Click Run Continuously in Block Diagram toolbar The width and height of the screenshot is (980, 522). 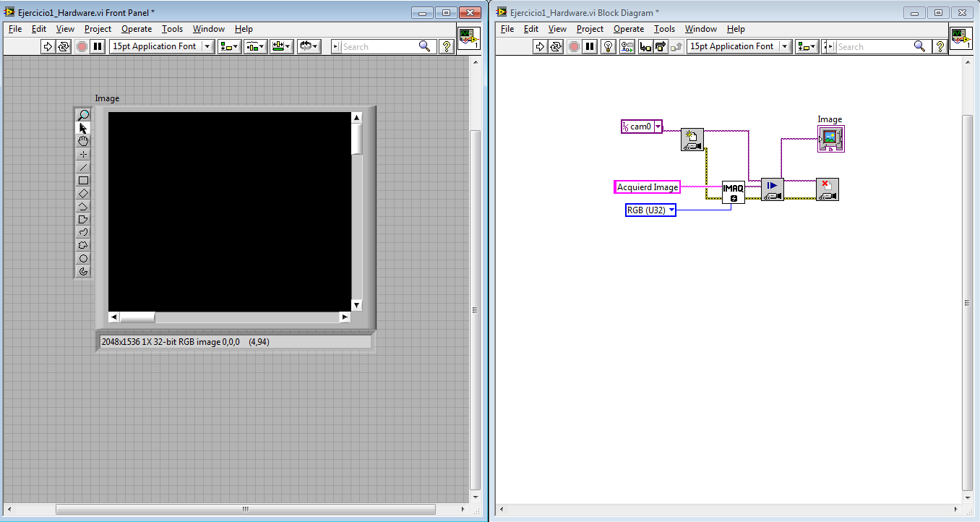pyautogui.click(x=556, y=46)
